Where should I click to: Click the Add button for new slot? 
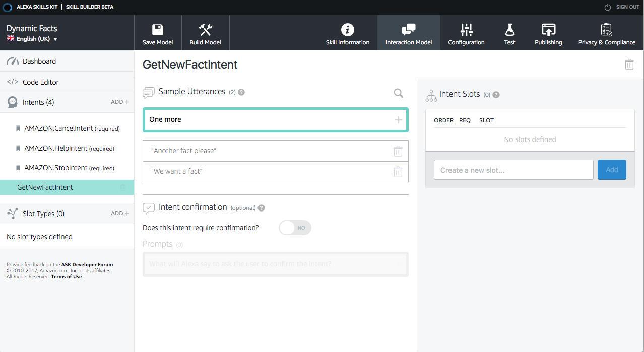(611, 170)
